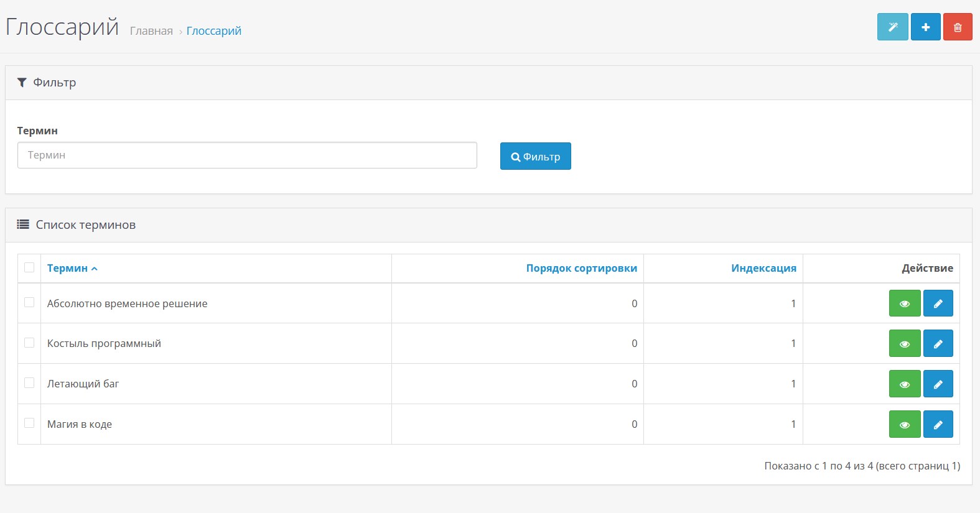Click the plus icon to add term

(925, 27)
